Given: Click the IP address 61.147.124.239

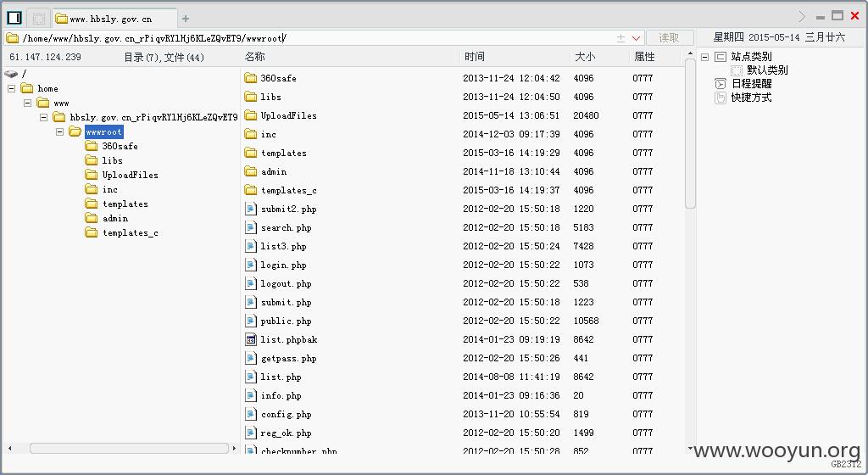Looking at the screenshot, I should (46, 57).
